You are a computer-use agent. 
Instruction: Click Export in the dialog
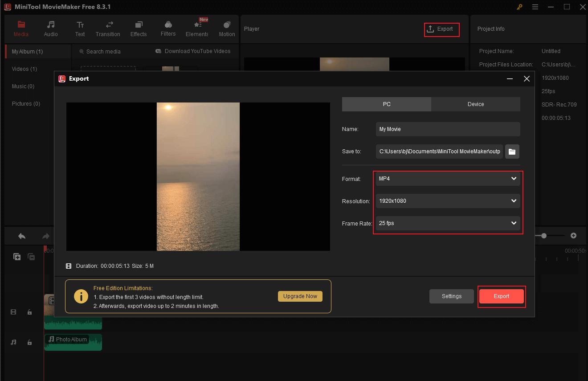[502, 296]
